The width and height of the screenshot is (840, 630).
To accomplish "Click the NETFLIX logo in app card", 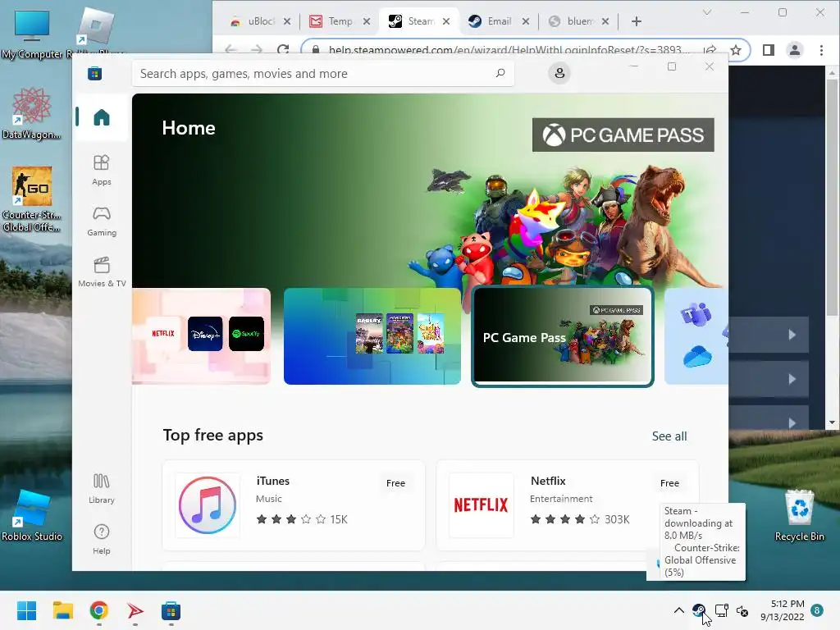I will [481, 505].
